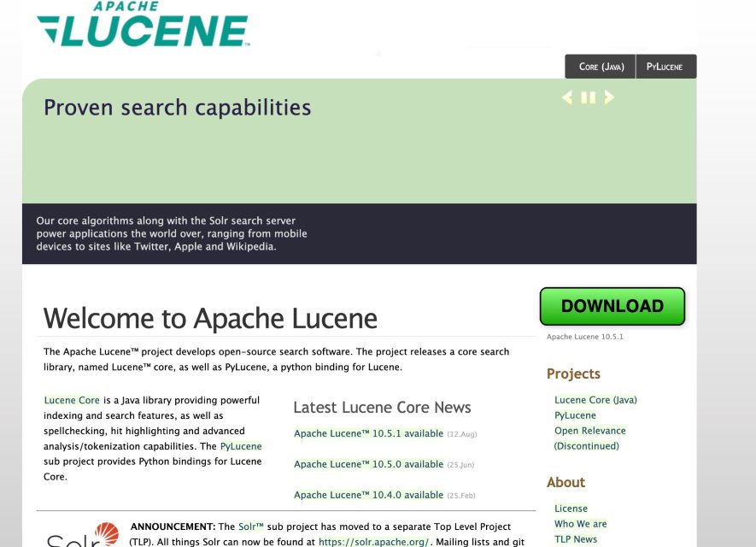Viewport: 756px width, 547px height.
Task: Pause the banner slideshow
Action: coord(589,97)
